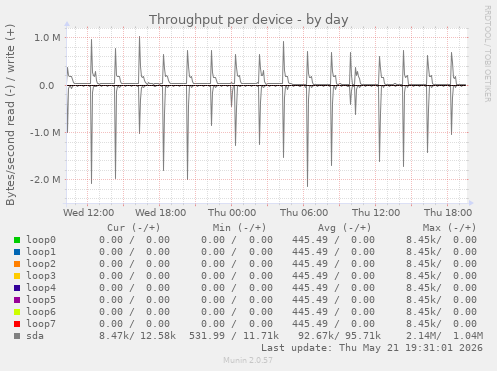This screenshot has height=371, width=497.
Task: Click the loop0 maximum value '8.45k/ 0.00'
Action: tap(441, 240)
